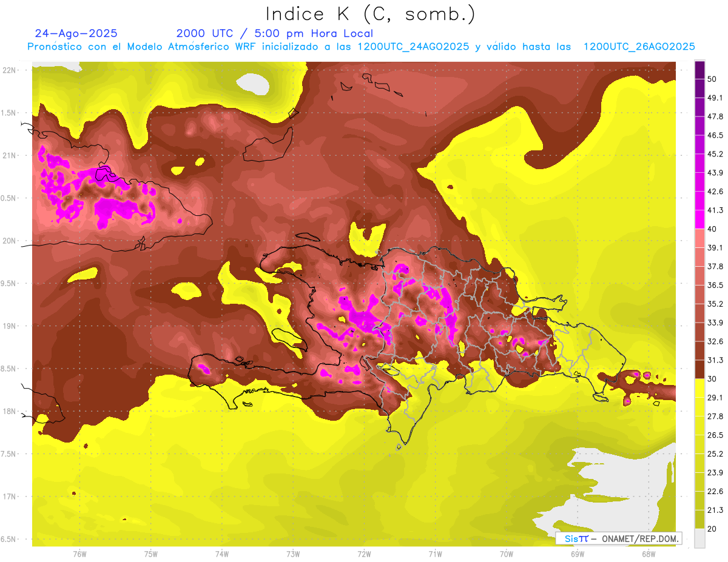Click the latitude axis label "20N"
Screen dimensions: 728x562
pyautogui.click(x=9, y=241)
